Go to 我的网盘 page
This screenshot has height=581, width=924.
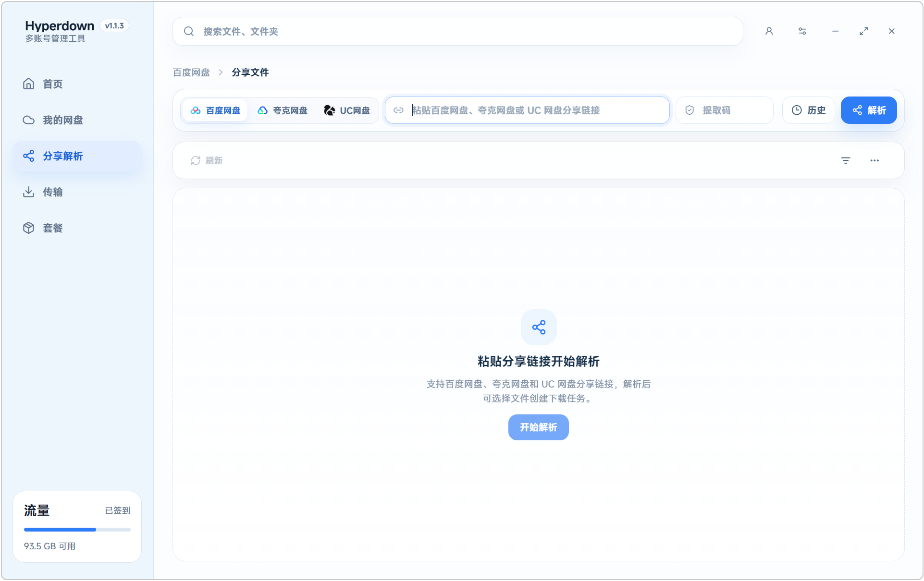77,120
